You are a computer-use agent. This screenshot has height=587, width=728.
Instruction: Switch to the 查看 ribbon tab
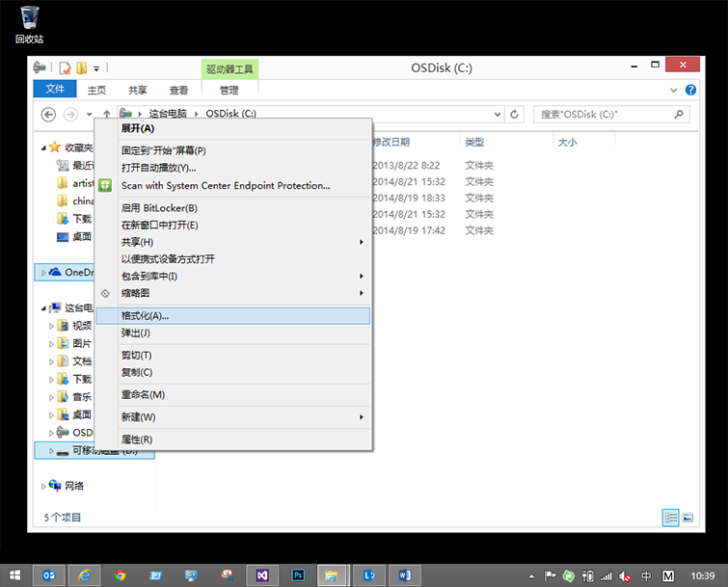[x=178, y=90]
